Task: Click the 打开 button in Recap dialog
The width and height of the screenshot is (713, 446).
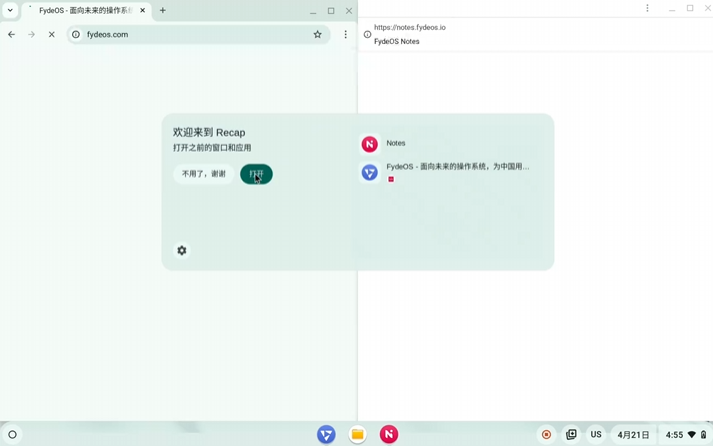Action: pyautogui.click(x=256, y=174)
